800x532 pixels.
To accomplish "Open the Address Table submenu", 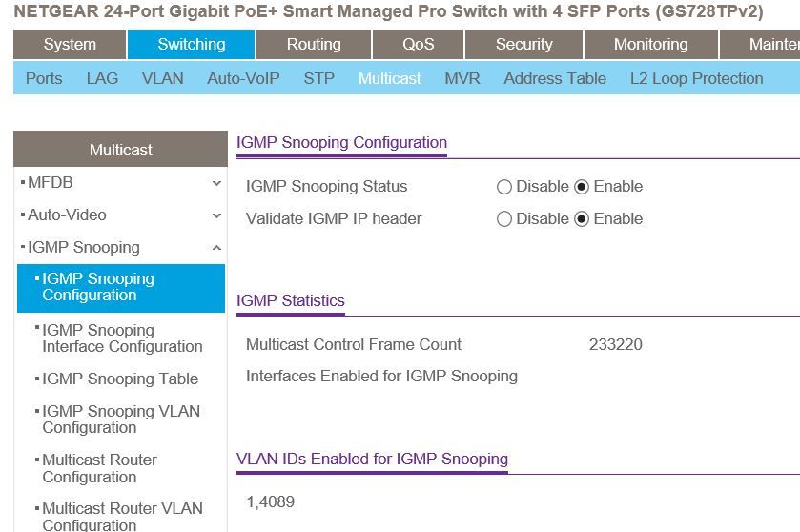I will (554, 78).
